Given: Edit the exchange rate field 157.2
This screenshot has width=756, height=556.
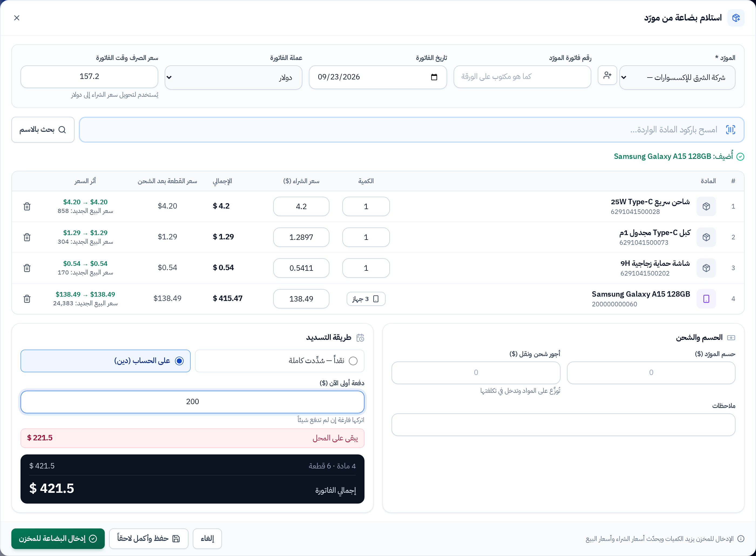Looking at the screenshot, I should (89, 77).
